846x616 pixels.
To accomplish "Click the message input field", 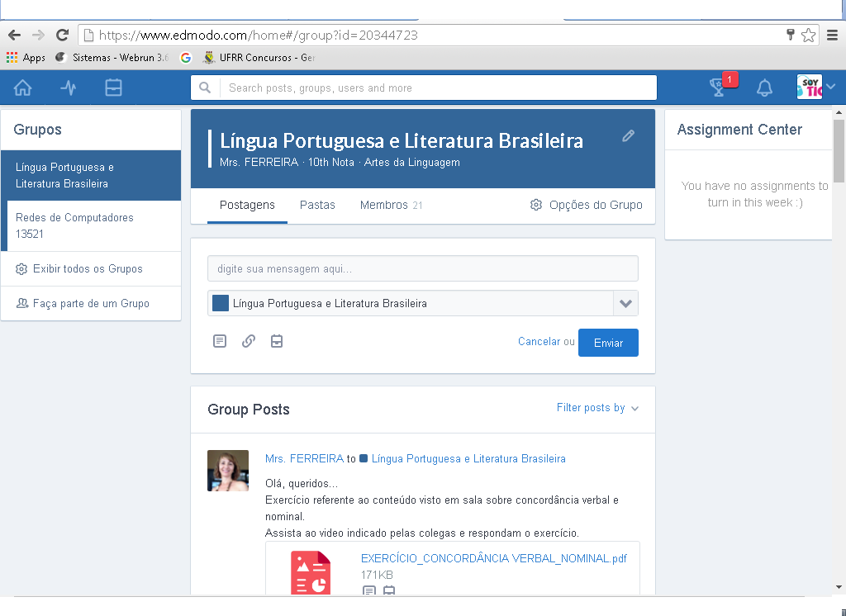I will (x=422, y=269).
